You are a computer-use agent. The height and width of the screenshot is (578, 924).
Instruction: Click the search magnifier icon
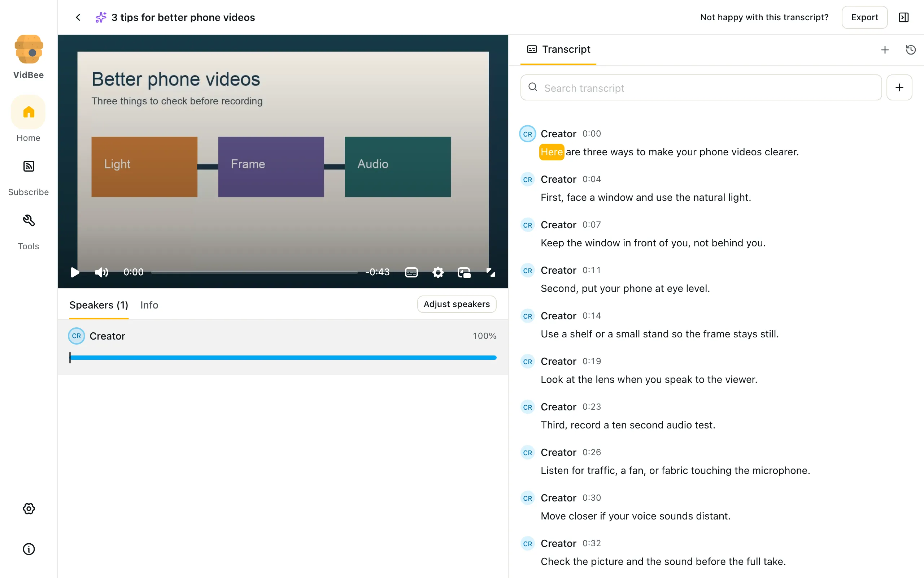[533, 87]
